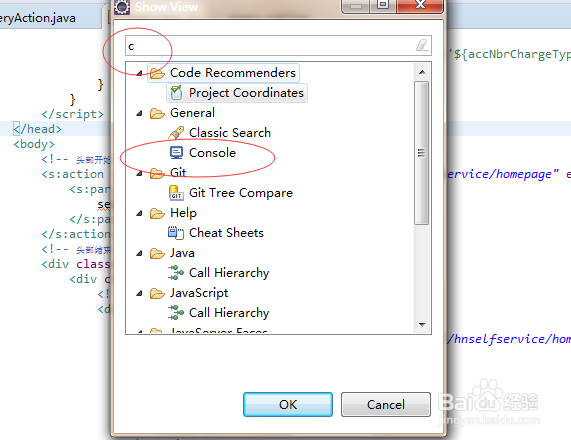Screen dimensions: 571x440
Task: Click the vertical scrollbar thumb
Action: pyautogui.click(x=422, y=153)
